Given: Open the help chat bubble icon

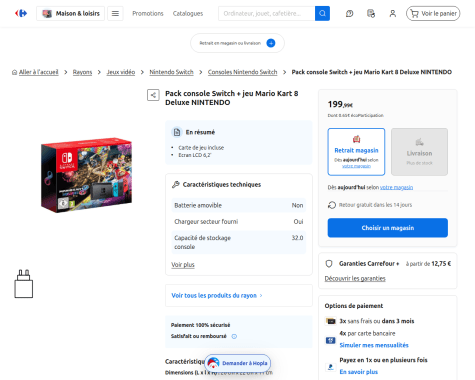Looking at the screenshot, I should [x=349, y=14].
